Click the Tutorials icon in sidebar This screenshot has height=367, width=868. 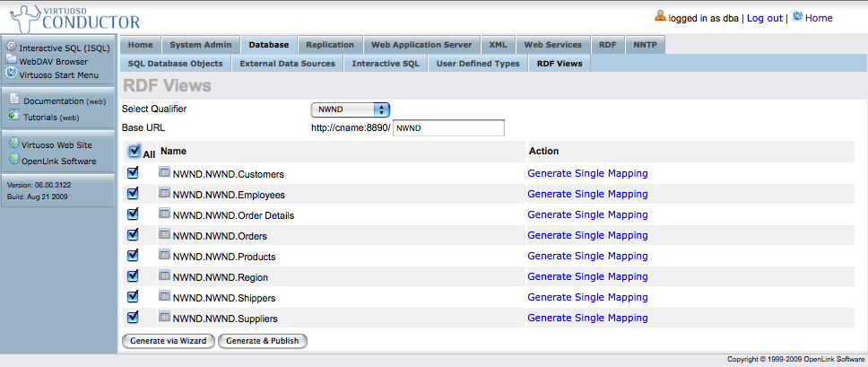point(13,115)
